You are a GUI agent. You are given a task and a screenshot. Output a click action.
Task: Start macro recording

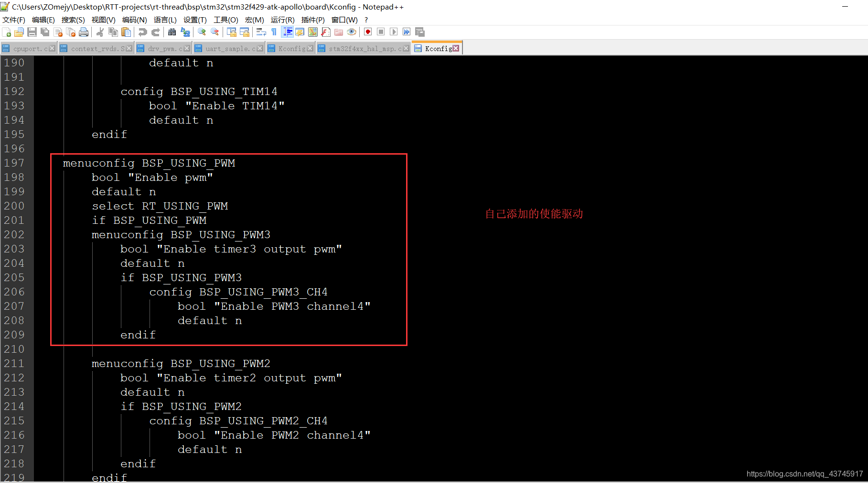(x=368, y=32)
